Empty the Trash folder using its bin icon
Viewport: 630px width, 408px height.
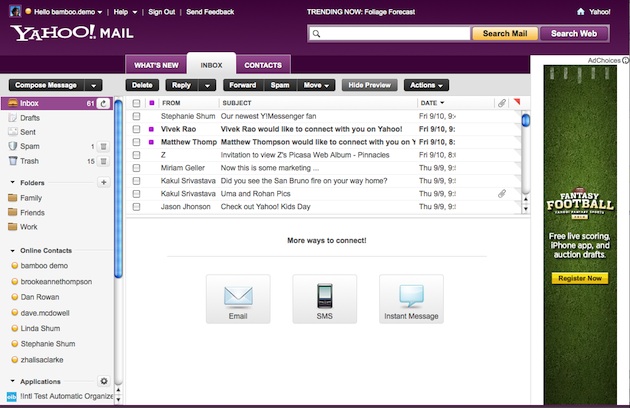[102, 161]
